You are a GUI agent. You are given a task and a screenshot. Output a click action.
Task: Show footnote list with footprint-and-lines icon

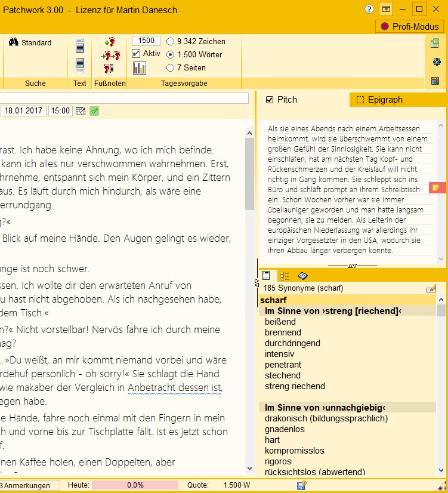tap(109, 68)
